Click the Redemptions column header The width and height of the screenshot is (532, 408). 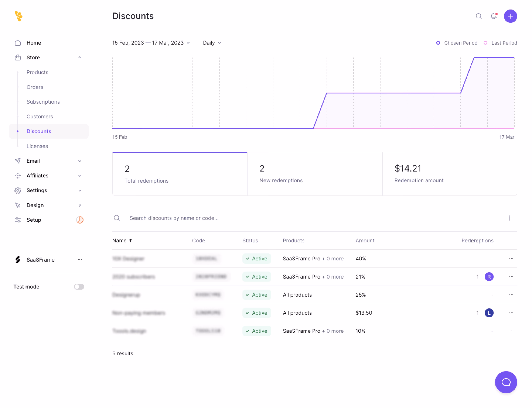pyautogui.click(x=477, y=240)
